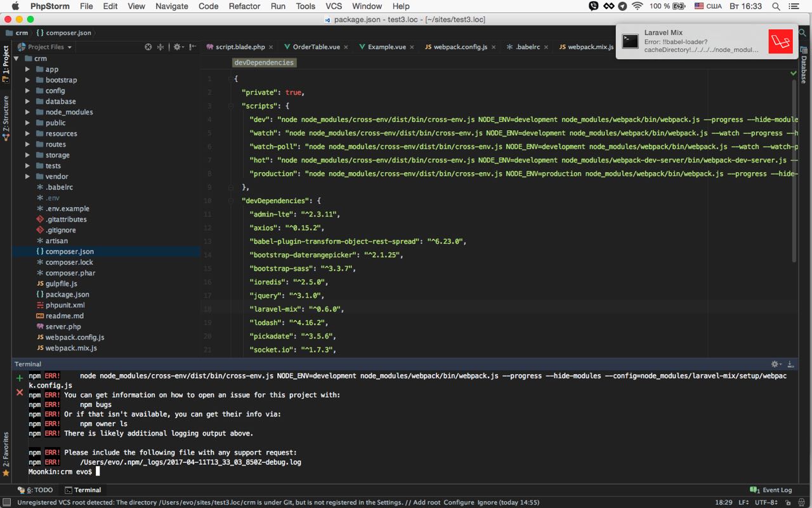Click the "laravel-mix" line in the editor
Screen dimensions: 812x508
(296, 309)
